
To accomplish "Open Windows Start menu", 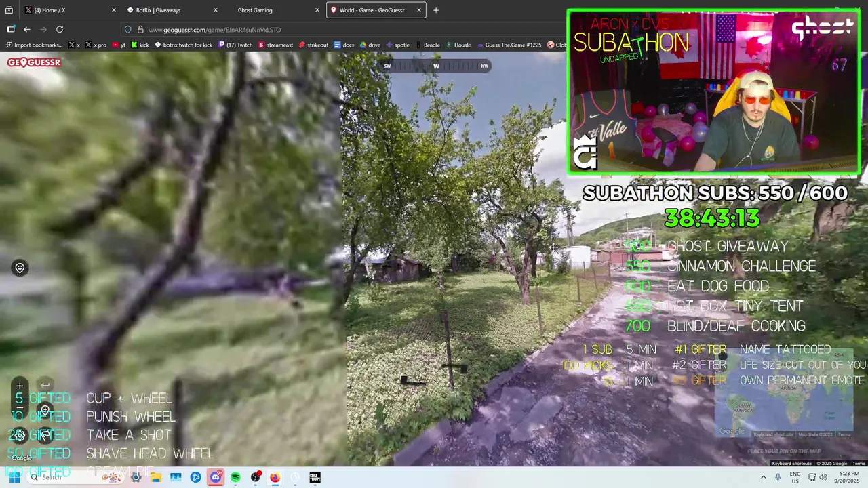I will click(14, 477).
